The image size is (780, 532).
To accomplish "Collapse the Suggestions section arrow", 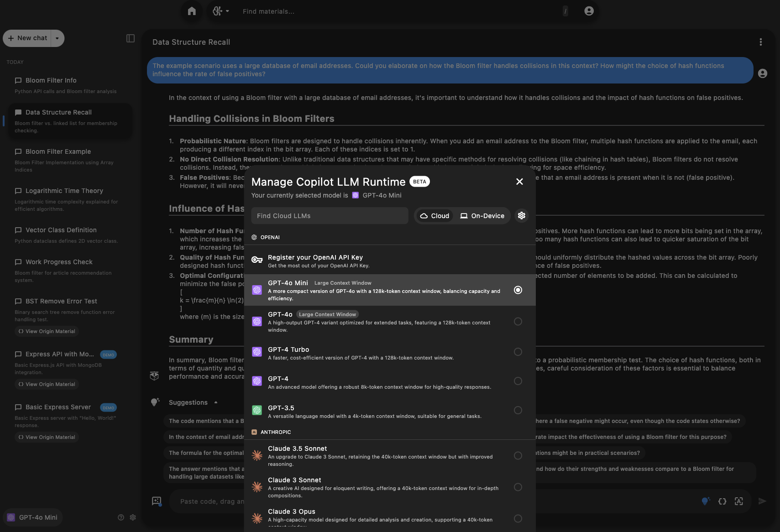I will pos(216,402).
